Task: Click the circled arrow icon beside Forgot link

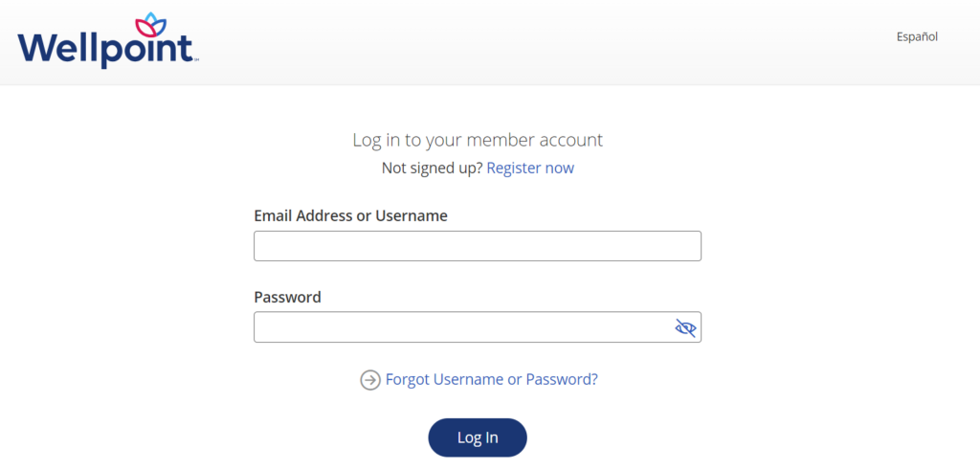Action: [x=369, y=380]
